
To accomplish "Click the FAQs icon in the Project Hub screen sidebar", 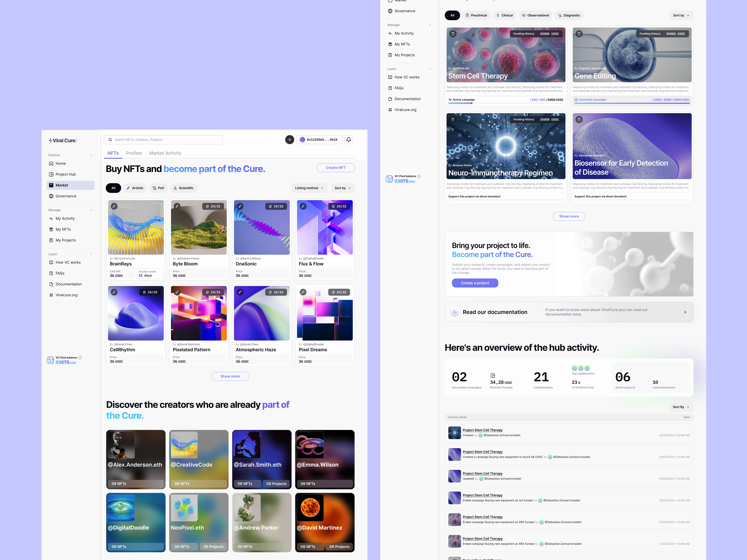I will click(x=390, y=88).
